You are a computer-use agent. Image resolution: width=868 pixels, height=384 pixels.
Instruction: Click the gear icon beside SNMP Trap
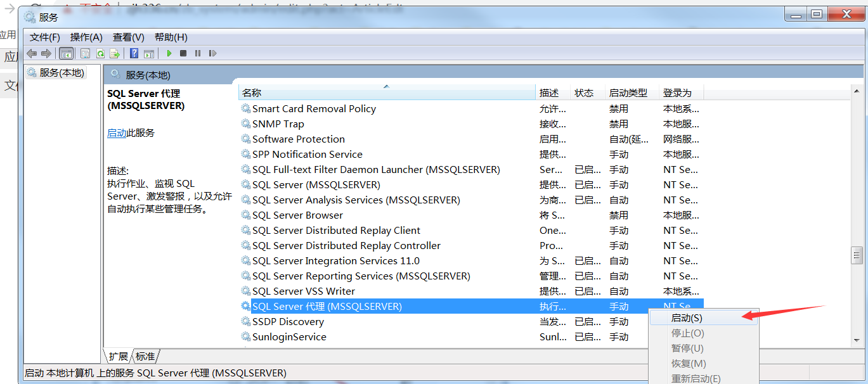pos(246,124)
